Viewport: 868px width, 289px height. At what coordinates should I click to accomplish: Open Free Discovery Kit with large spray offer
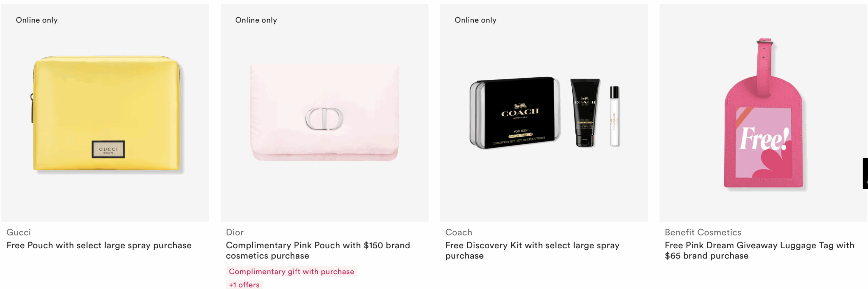[532, 250]
